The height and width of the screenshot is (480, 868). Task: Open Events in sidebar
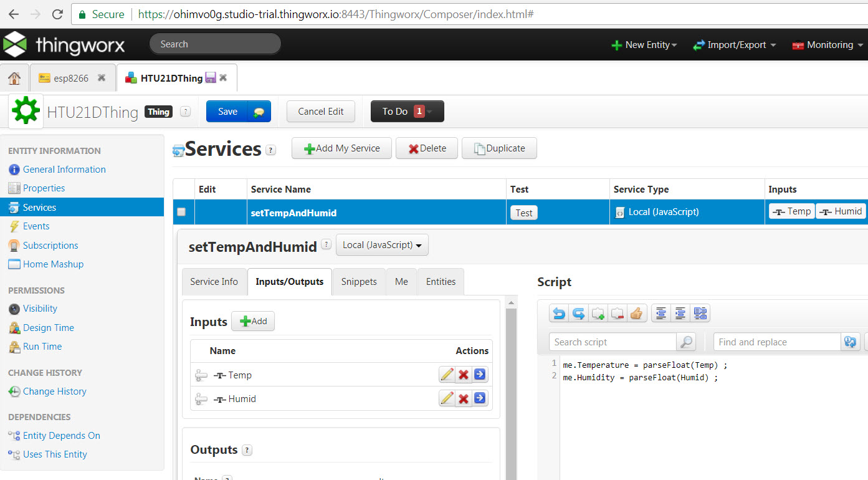pos(36,226)
